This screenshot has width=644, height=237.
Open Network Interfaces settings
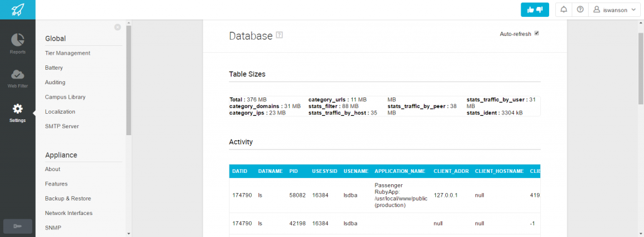(x=69, y=213)
